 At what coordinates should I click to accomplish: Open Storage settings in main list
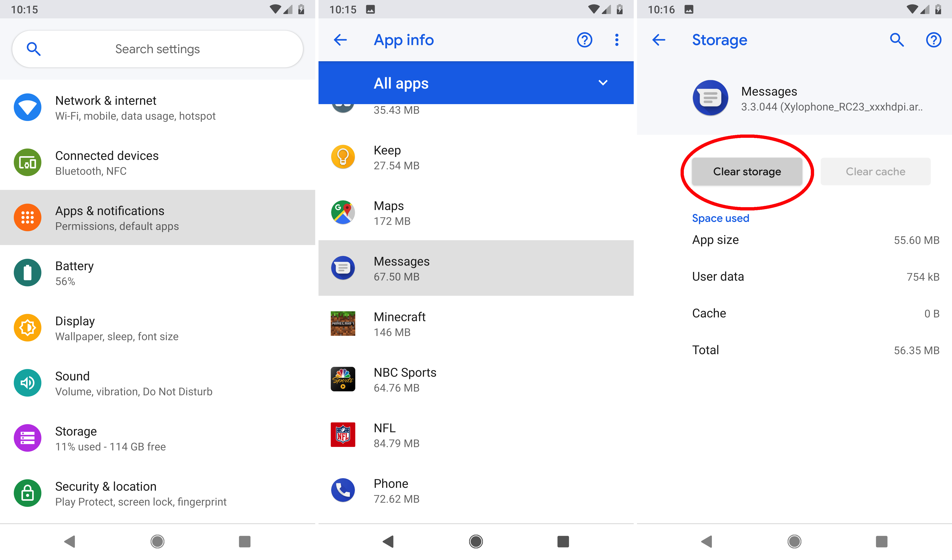click(158, 438)
